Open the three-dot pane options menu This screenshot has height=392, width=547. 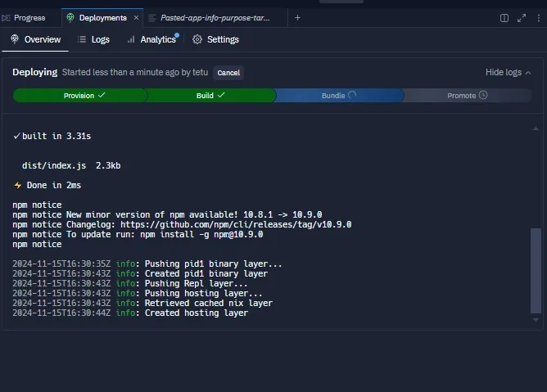[x=539, y=18]
